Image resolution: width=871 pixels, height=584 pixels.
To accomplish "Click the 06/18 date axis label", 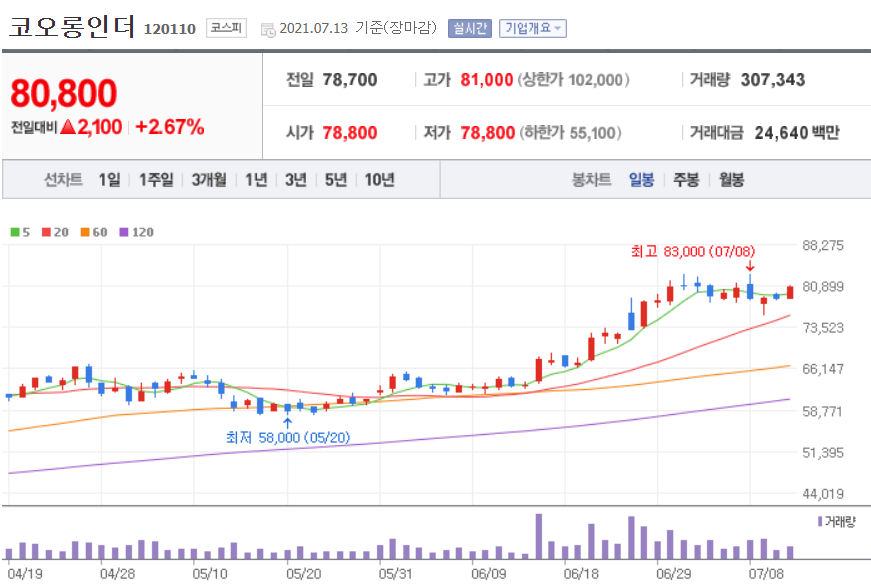I will 580,573.
